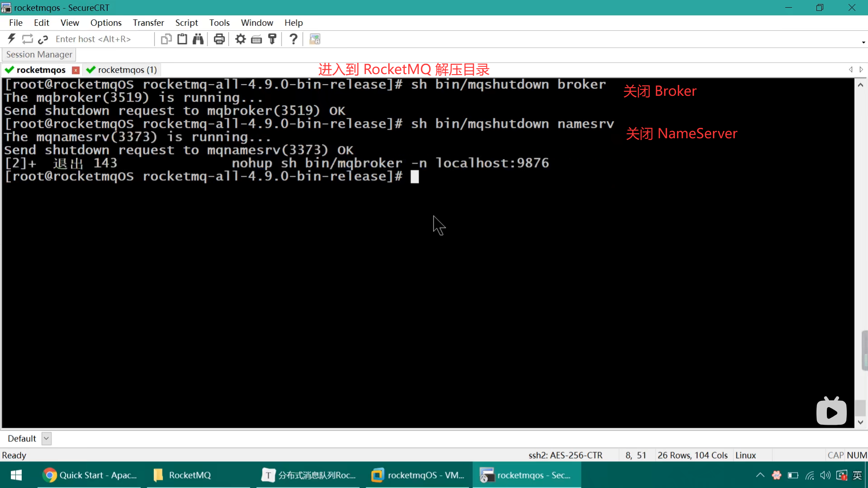Click the Keymap Editor keyboard icon
Screen dimensions: 868x488
(256, 39)
